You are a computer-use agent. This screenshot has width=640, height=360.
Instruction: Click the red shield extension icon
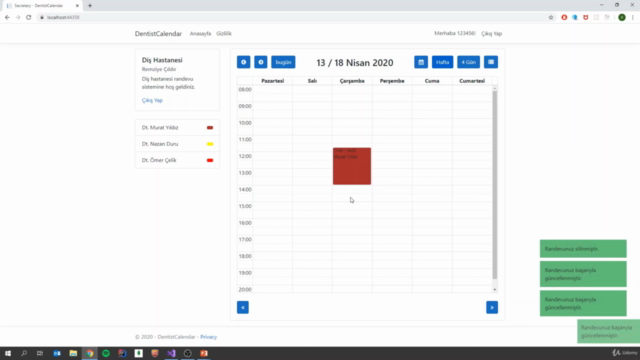click(x=585, y=17)
